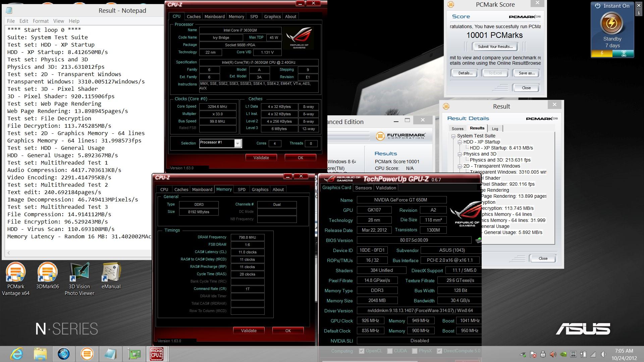Click Validate in lower CPU-Z window
The height and width of the screenshot is (362, 644).
pos(249,330)
